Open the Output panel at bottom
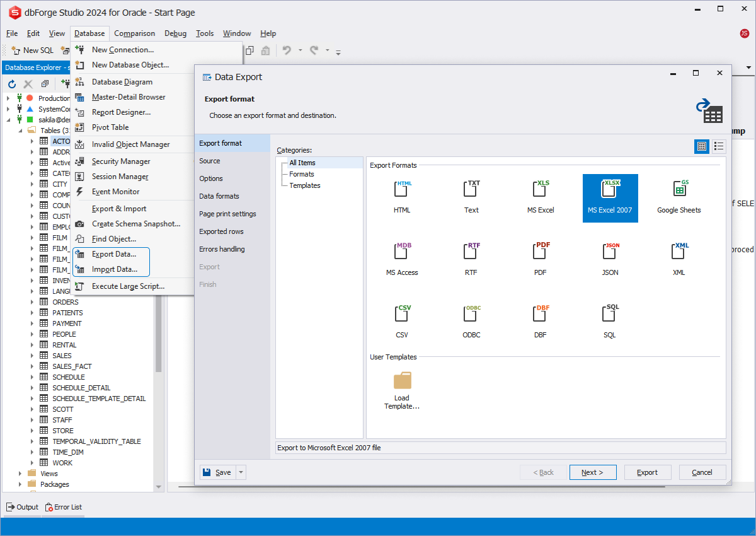Screen dimensions: 756x536 coord(22,507)
